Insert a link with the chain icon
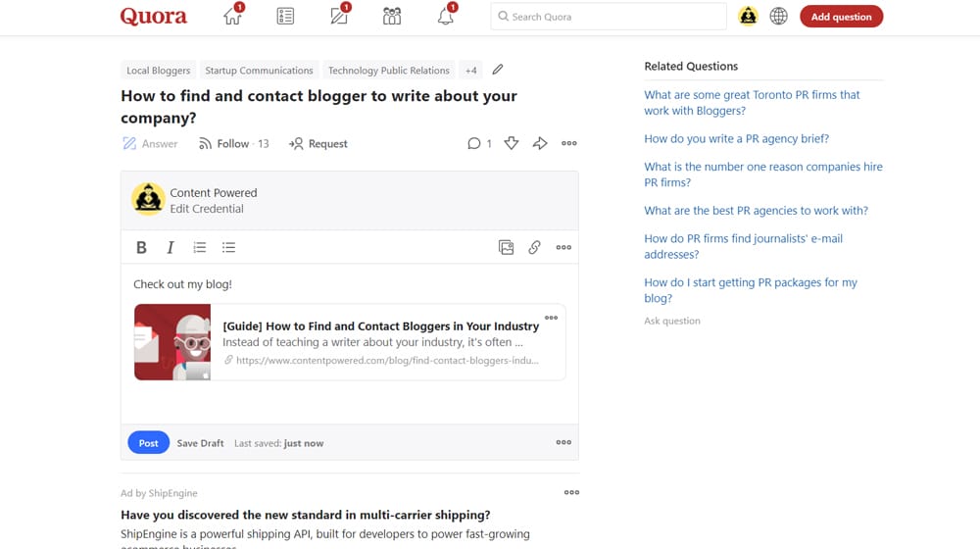The image size is (980, 549). [534, 248]
